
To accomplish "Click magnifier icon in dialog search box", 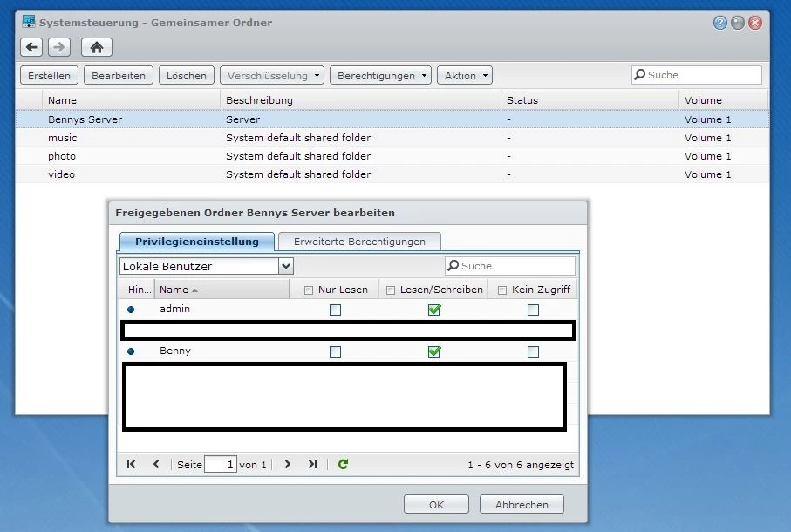I will 453,265.
